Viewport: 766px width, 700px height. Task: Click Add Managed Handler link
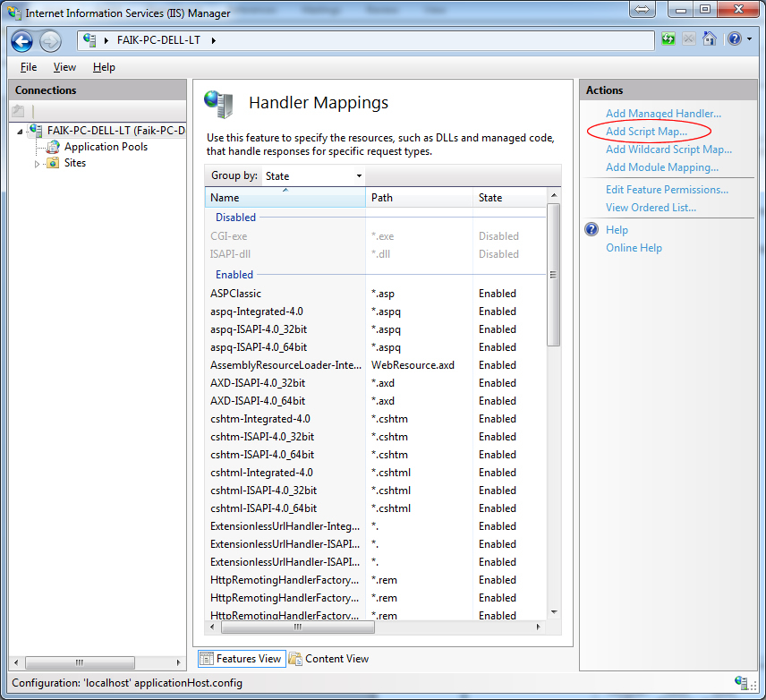pos(663,114)
